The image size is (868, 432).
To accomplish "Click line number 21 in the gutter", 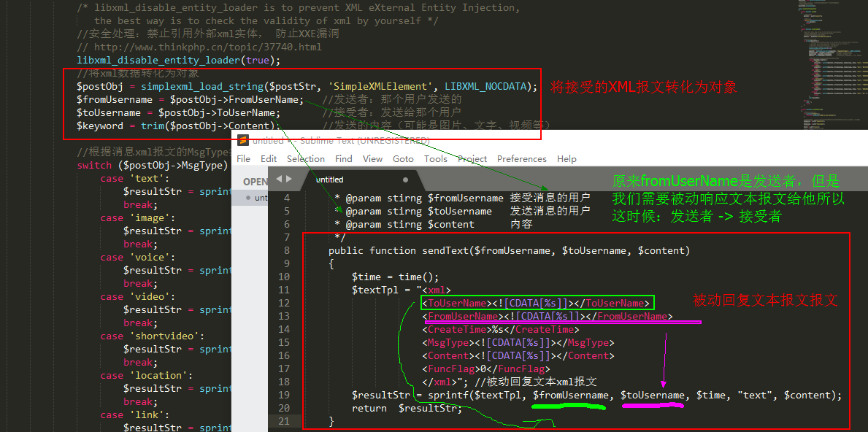I will [x=284, y=421].
